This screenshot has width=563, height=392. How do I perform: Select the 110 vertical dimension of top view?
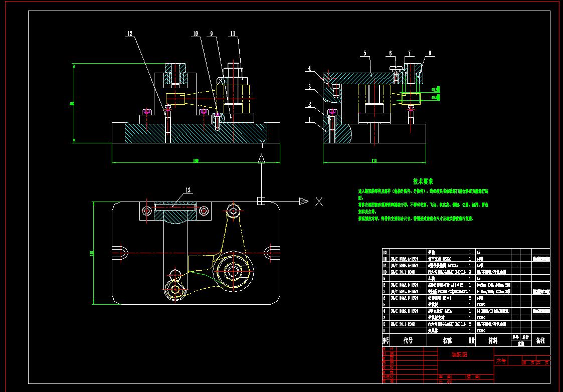coord(91,254)
